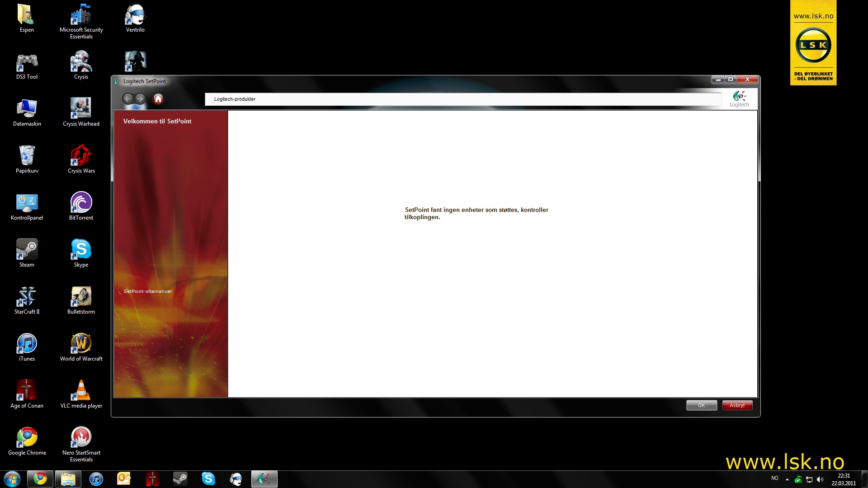This screenshot has height=488, width=868.
Task: Launch Bulletstorm desktop shortcut
Action: point(81,300)
